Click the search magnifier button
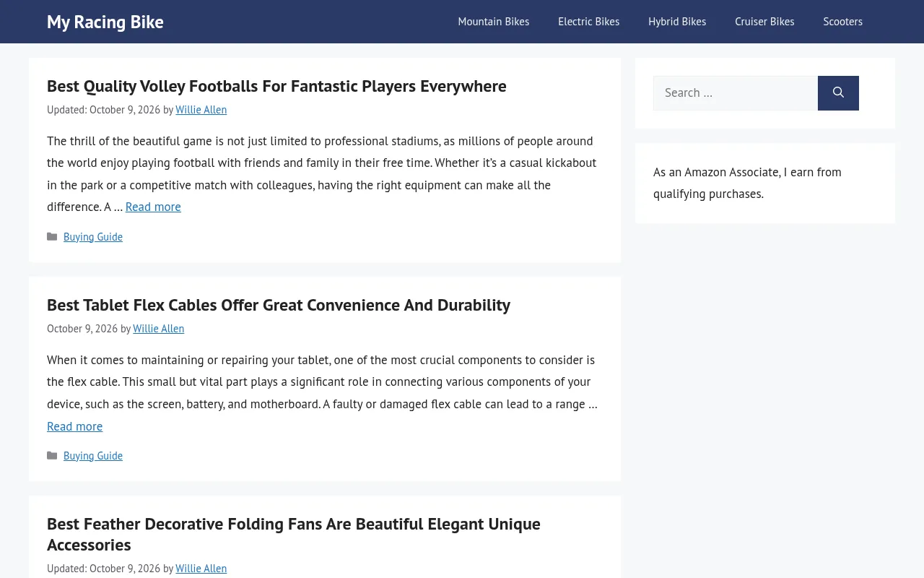This screenshot has width=924, height=578. coord(838,93)
